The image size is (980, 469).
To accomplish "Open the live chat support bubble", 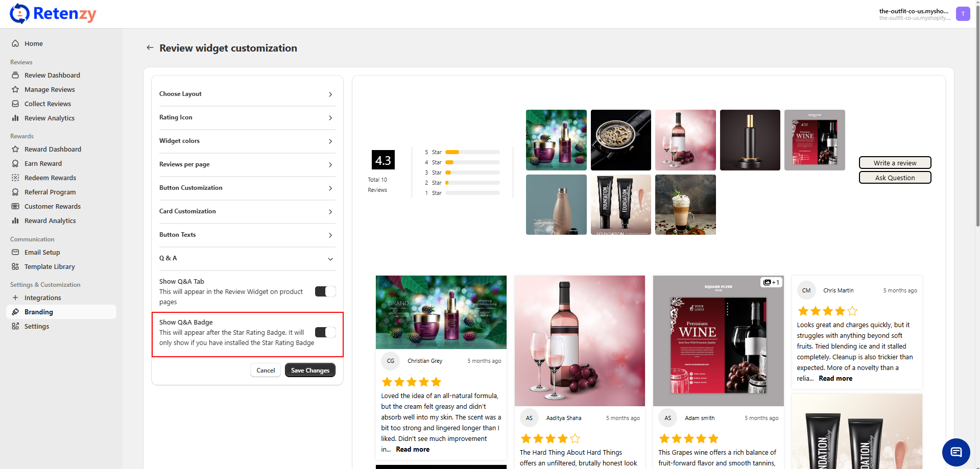I will [x=955, y=452].
